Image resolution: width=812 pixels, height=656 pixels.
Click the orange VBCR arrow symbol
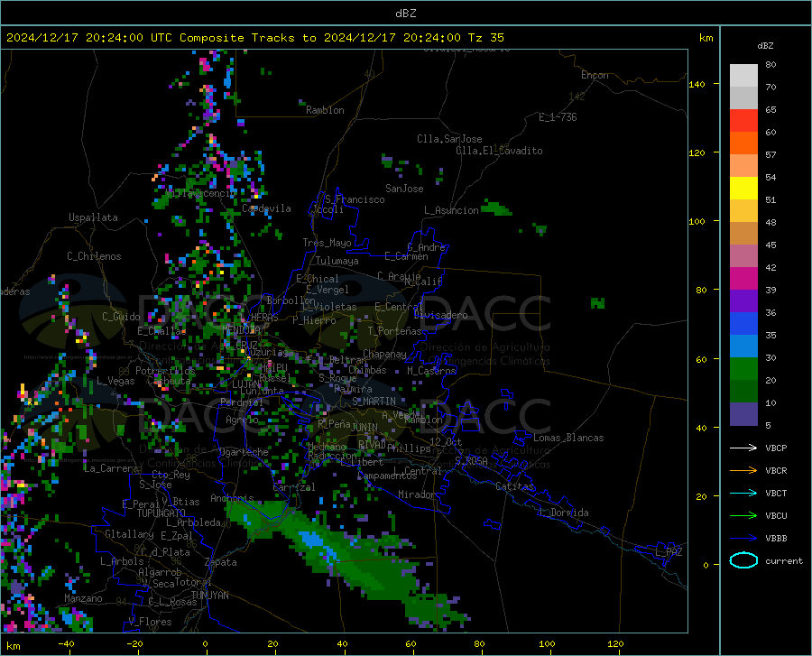click(x=743, y=470)
